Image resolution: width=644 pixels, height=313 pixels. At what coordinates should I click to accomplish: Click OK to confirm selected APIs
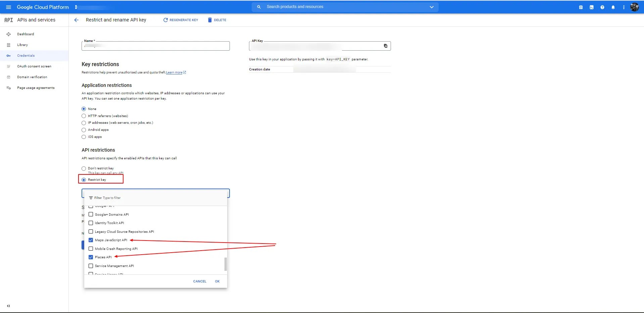point(217,281)
